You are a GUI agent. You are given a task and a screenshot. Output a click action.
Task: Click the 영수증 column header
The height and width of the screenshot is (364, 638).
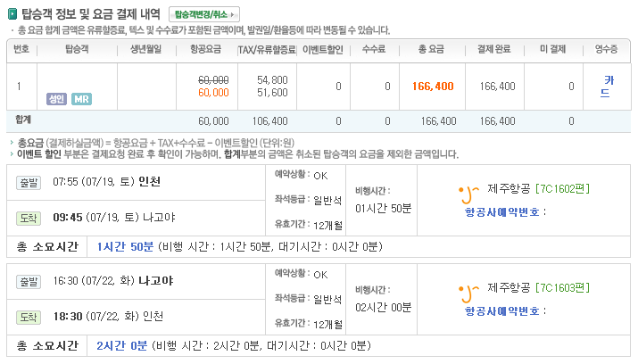606,50
